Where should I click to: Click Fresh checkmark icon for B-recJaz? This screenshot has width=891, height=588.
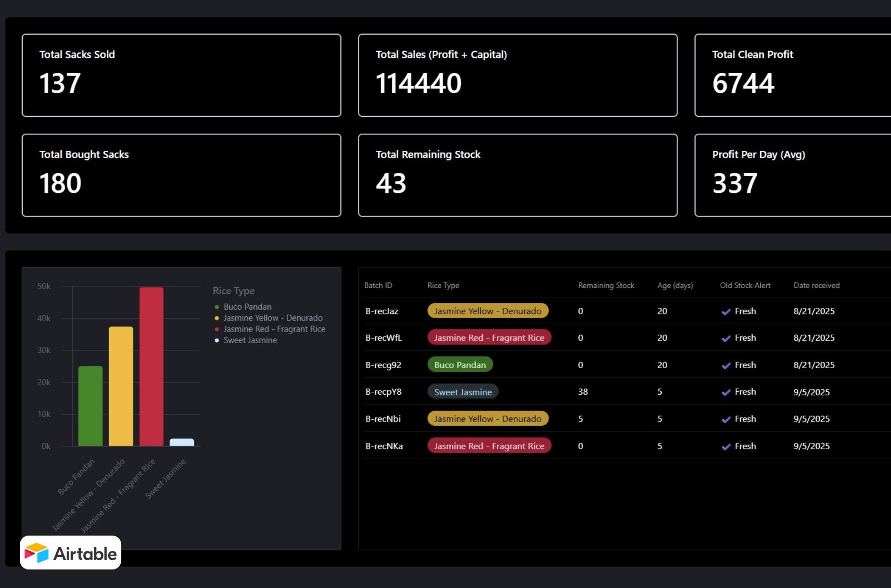pos(726,312)
